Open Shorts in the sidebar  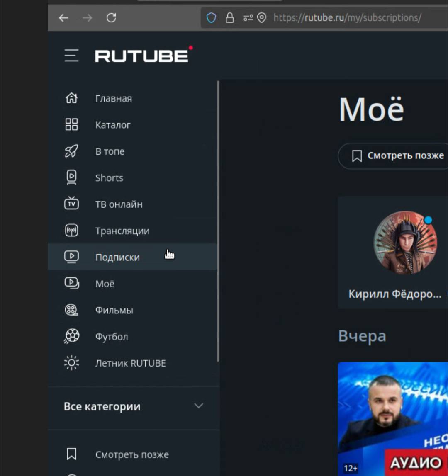tap(110, 177)
